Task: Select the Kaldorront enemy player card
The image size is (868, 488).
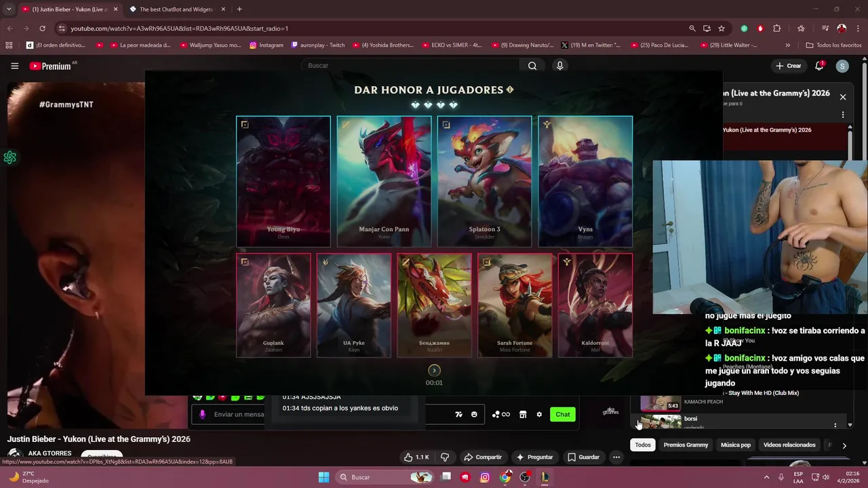Action: pos(595,305)
